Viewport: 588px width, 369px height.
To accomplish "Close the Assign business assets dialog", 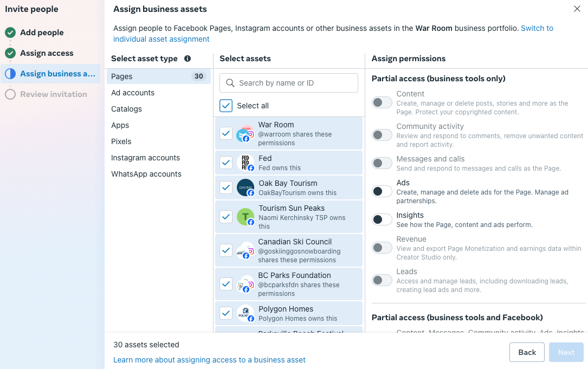I will click(577, 9).
